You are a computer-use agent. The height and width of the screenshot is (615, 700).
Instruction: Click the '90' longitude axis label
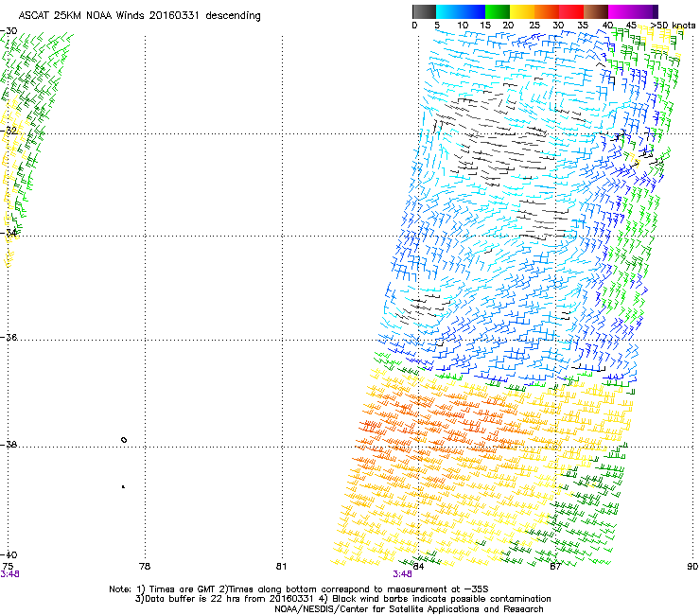pos(692,567)
